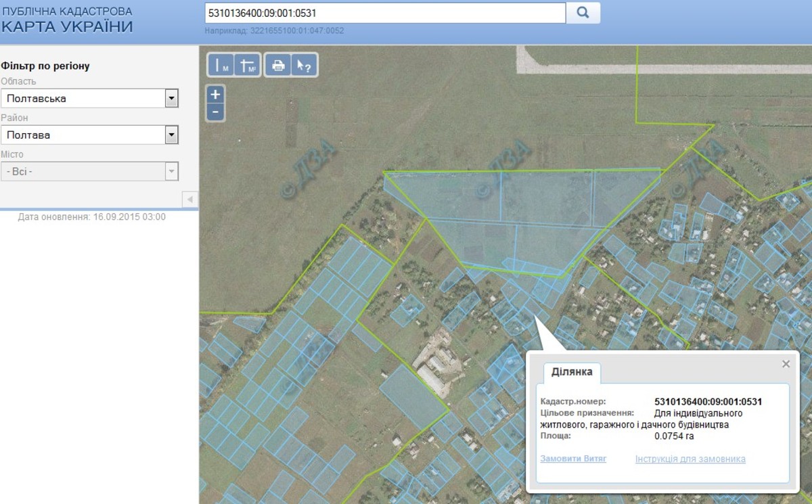Zoom in on the map
The width and height of the screenshot is (812, 504).
215,95
